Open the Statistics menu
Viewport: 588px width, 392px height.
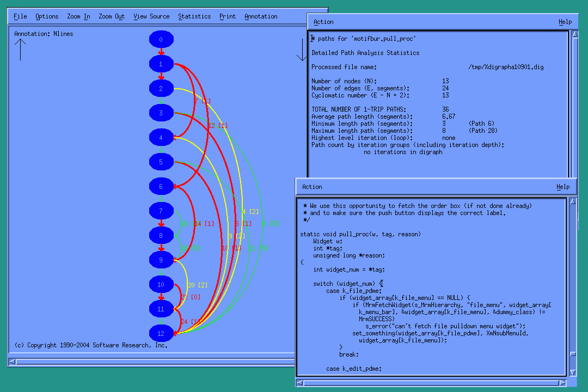point(194,16)
